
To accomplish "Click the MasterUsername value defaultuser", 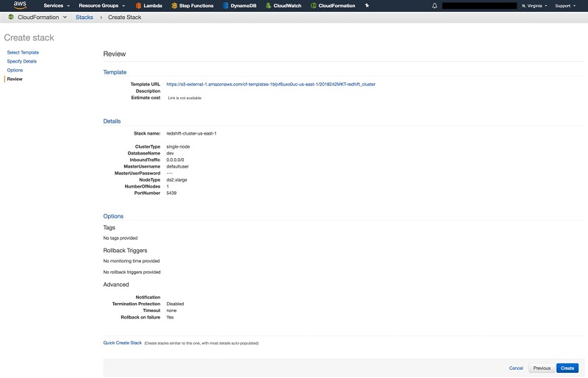I will (177, 167).
